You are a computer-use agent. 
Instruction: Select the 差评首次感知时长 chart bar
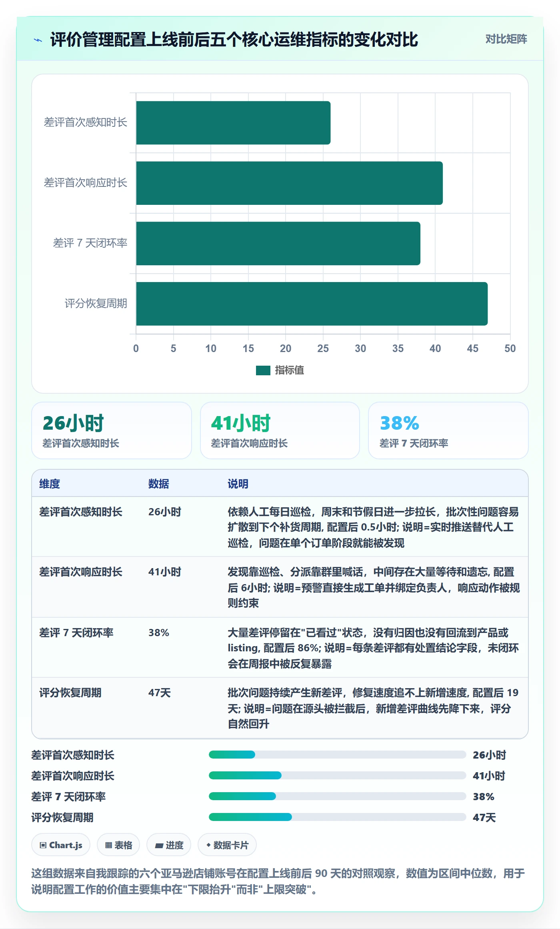click(233, 123)
